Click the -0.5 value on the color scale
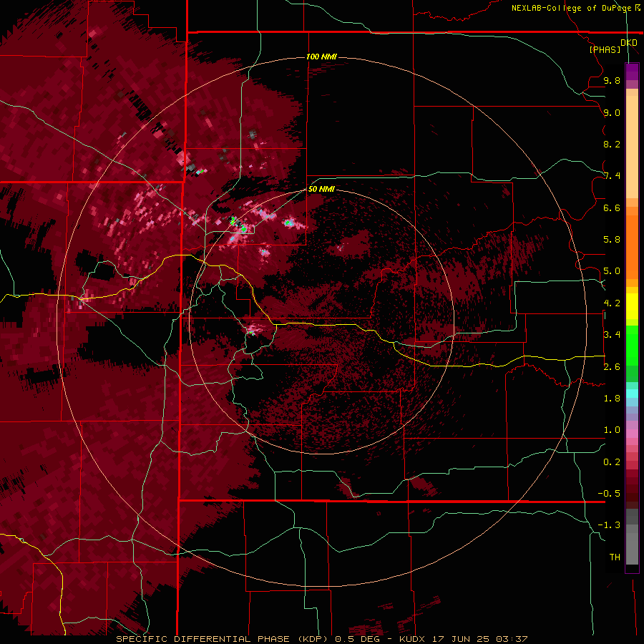 [609, 493]
